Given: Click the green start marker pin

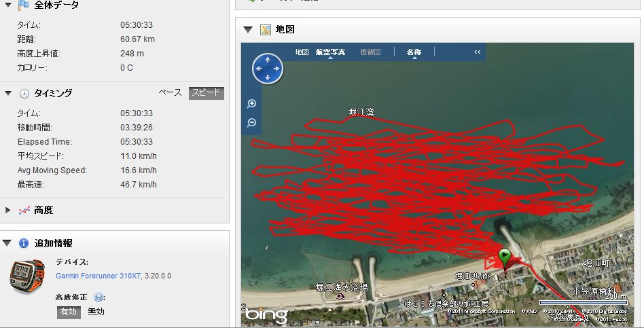Looking at the screenshot, I should coord(505,259).
